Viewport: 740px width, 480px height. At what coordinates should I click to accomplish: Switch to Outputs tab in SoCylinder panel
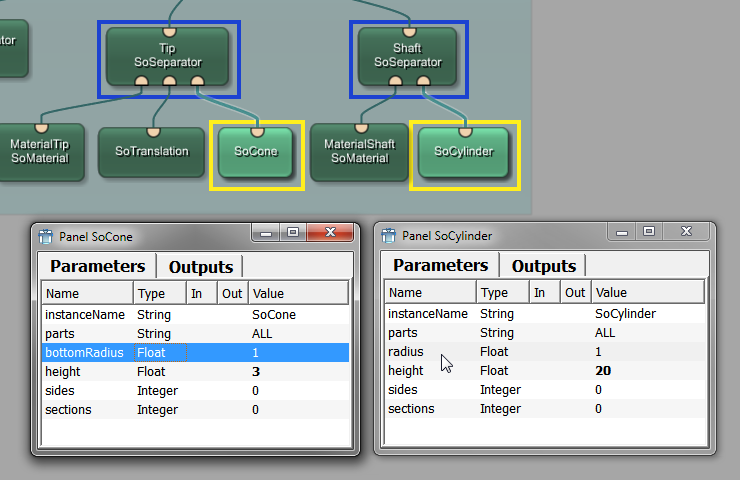pos(543,266)
